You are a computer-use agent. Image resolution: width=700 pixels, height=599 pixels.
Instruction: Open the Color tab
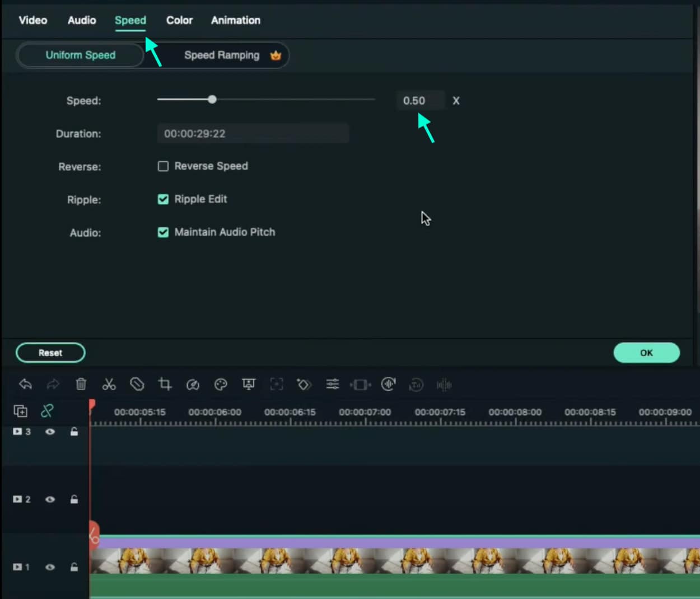pyautogui.click(x=179, y=20)
